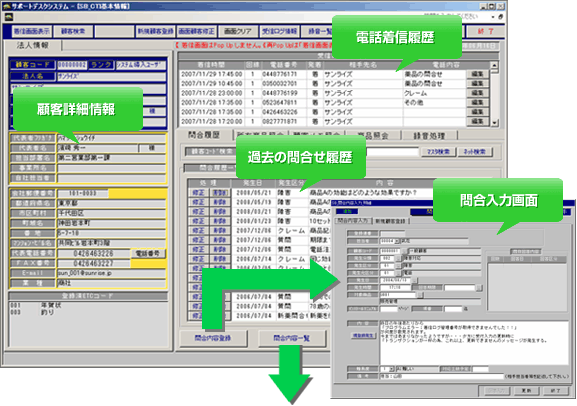Click the 着信画面表示 toolbar button
Viewport: 577px width, 406px height.
32,31
